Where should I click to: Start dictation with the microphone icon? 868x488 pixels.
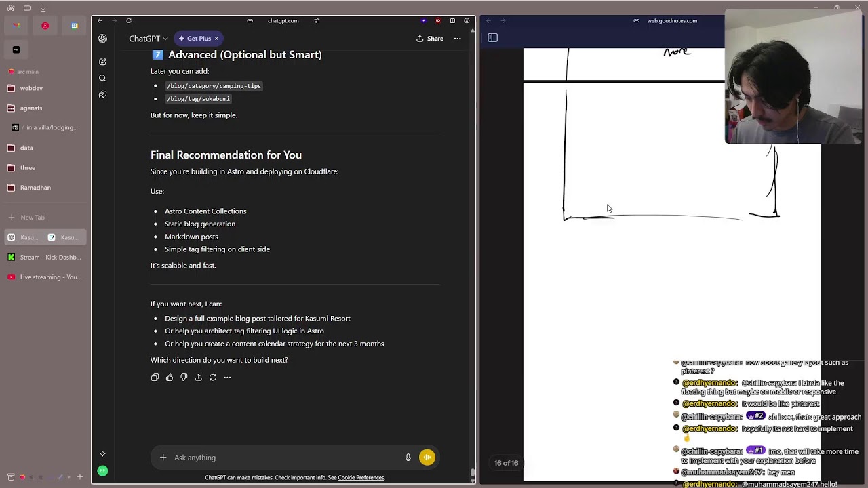click(x=408, y=457)
